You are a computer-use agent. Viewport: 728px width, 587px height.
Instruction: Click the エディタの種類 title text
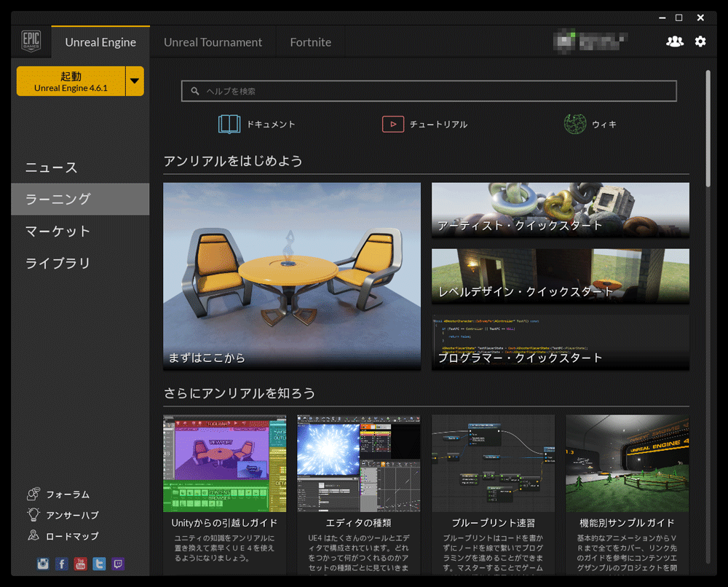coord(359,523)
